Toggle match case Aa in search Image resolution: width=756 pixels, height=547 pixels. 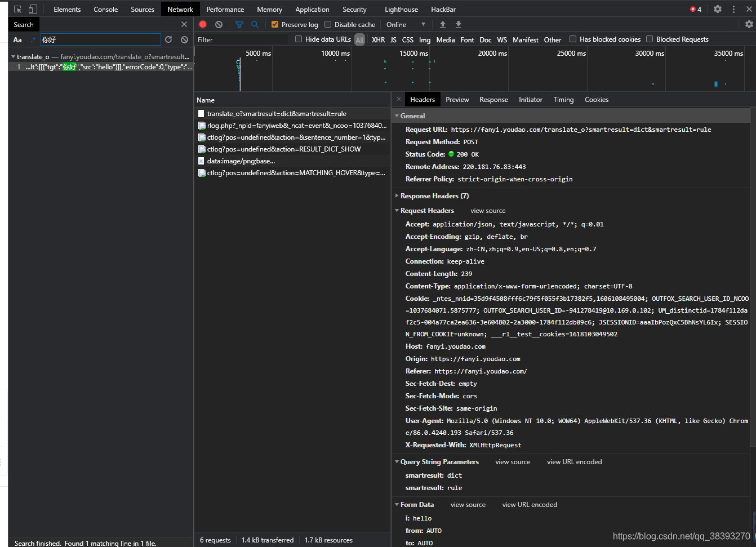pos(17,39)
